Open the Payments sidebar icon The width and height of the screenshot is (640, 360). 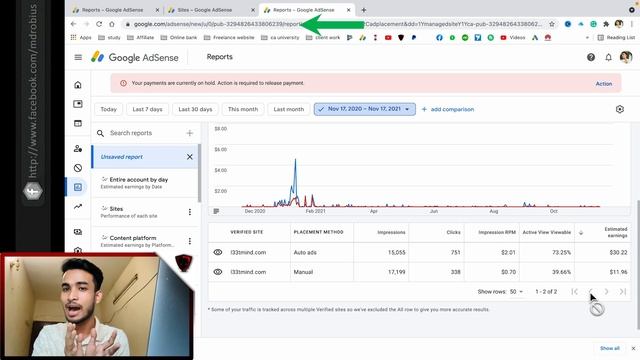pos(78,232)
